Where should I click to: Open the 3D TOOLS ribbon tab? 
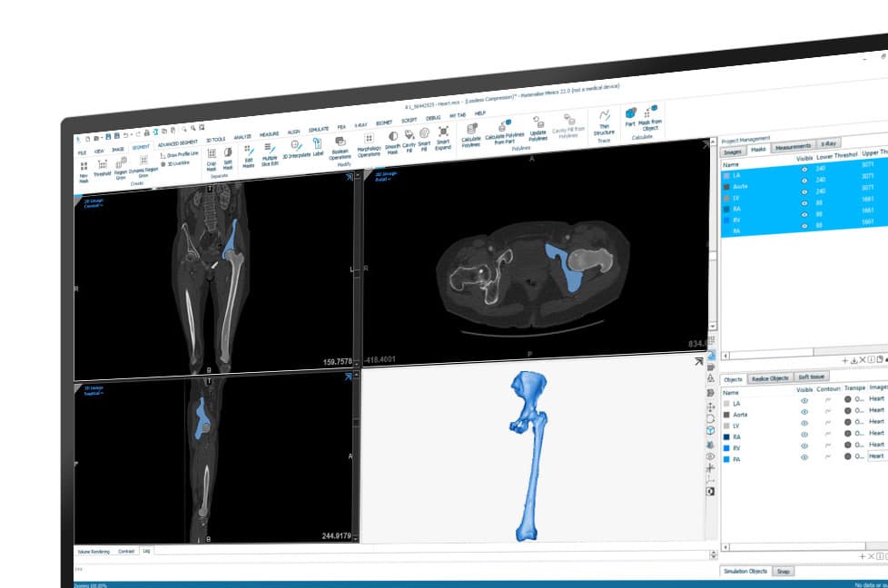pyautogui.click(x=215, y=140)
